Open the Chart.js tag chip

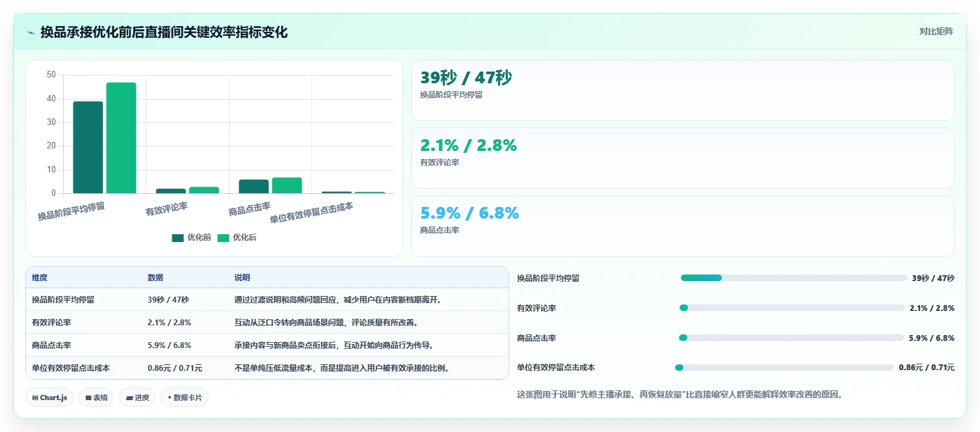49,398
